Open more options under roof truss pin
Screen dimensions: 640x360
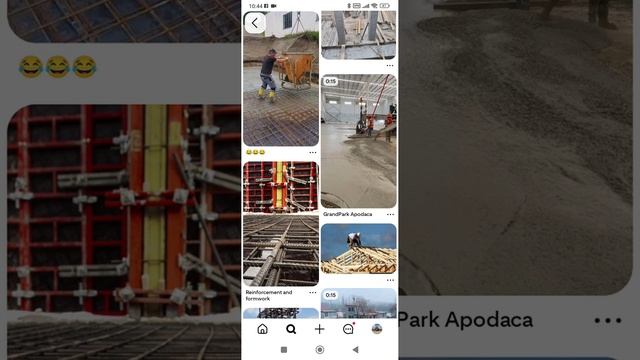click(390, 280)
